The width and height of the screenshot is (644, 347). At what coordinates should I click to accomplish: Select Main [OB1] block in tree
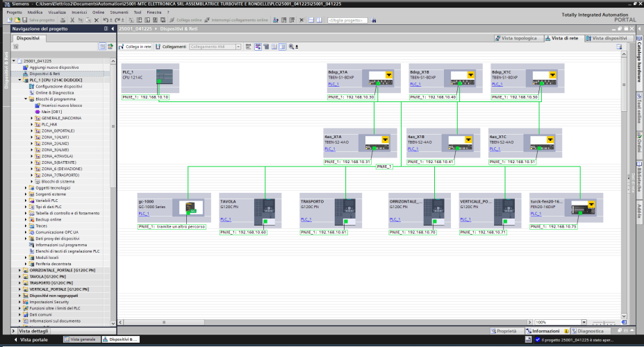click(x=51, y=112)
